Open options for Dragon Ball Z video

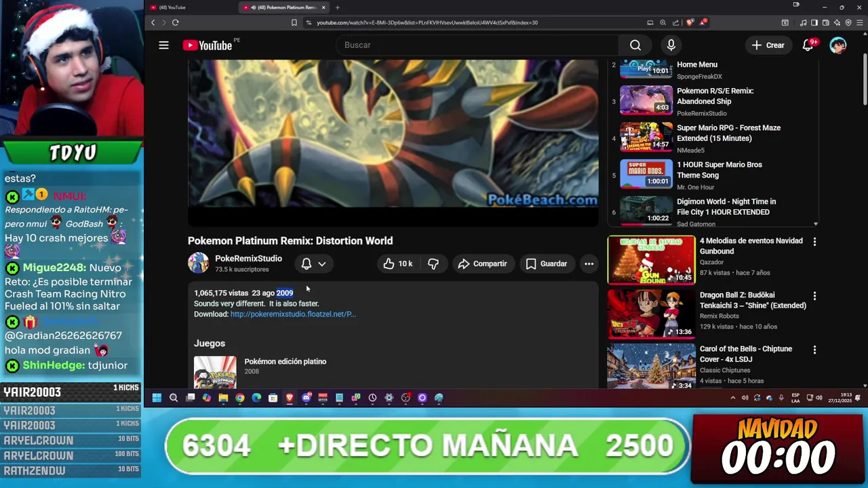click(814, 296)
